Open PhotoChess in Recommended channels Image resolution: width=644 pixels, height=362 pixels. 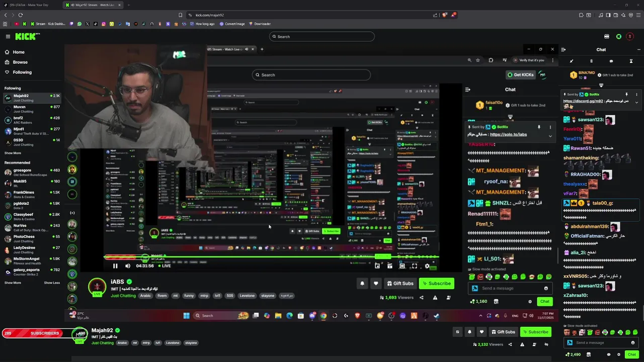point(32,238)
